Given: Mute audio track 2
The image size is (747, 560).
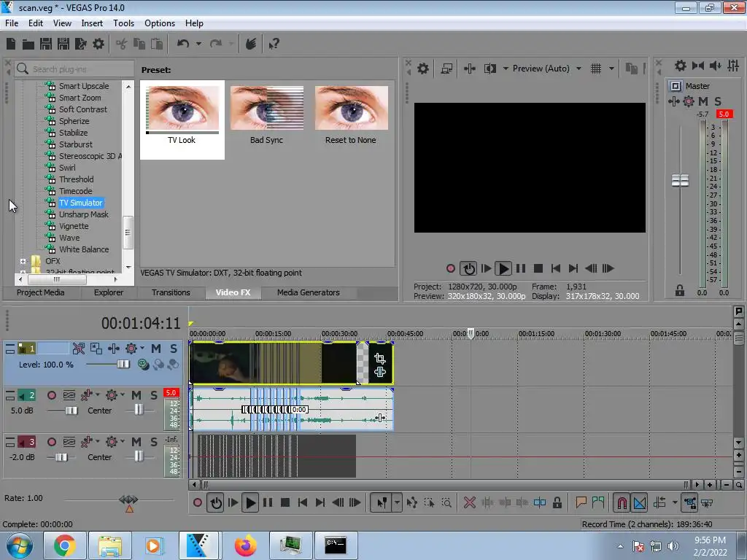Looking at the screenshot, I should 136,395.
